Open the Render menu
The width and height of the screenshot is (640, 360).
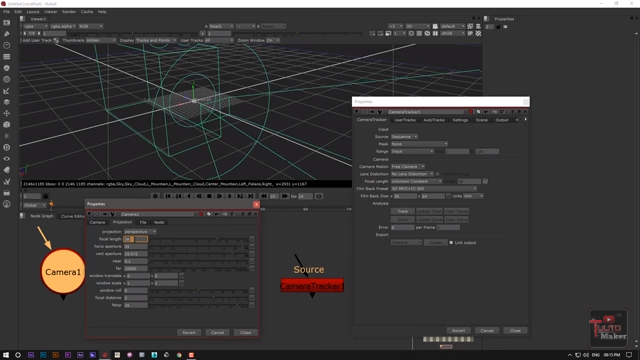[x=69, y=12]
